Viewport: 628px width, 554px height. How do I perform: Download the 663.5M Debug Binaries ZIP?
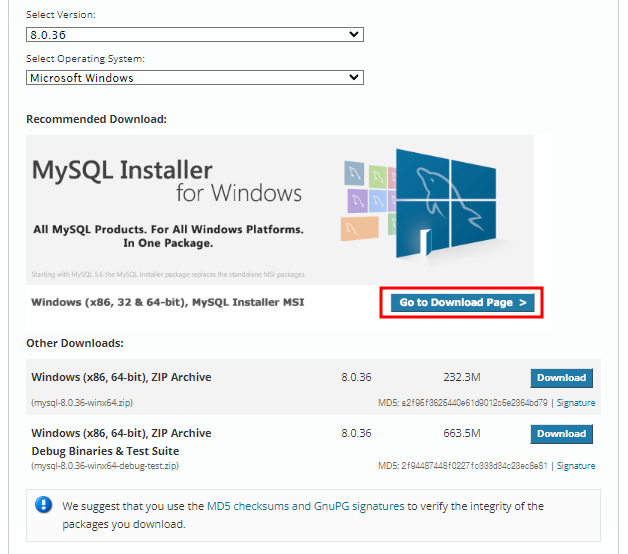tap(562, 434)
